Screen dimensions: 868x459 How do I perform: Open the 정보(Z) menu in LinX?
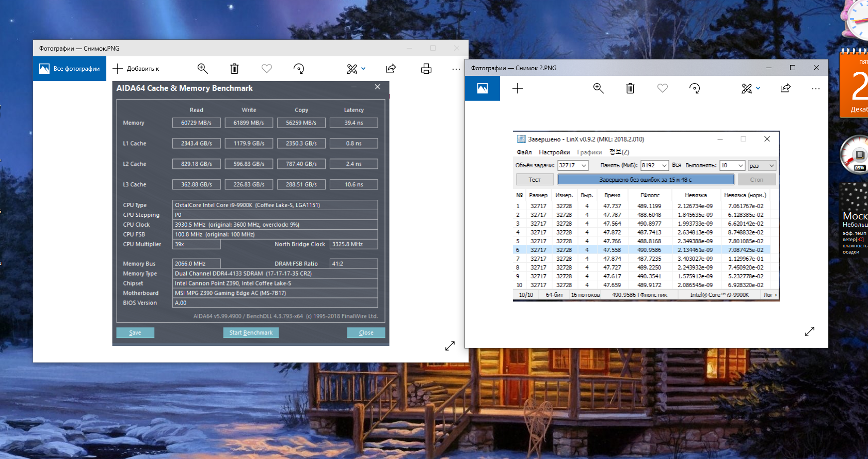619,152
